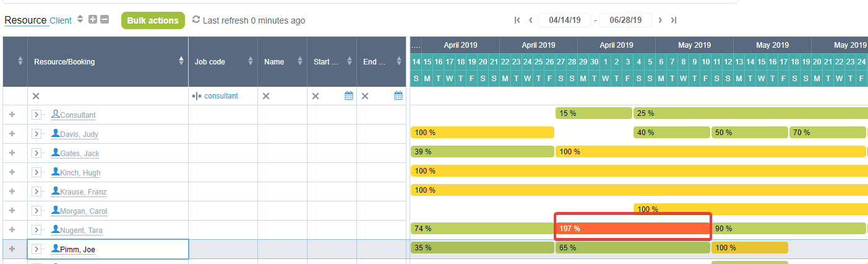Click the refresh icon beside Last refresh
Image resolution: width=868 pixels, height=264 pixels.
click(x=196, y=20)
